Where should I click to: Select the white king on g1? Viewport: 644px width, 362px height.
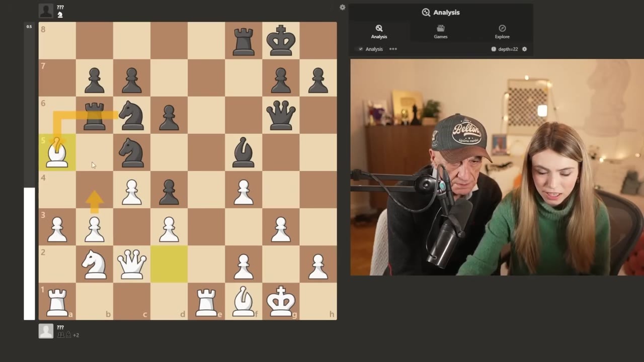click(x=281, y=301)
